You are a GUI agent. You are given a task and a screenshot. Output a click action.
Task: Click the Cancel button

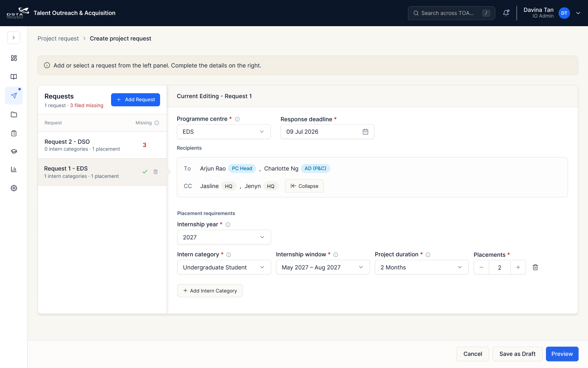click(473, 354)
